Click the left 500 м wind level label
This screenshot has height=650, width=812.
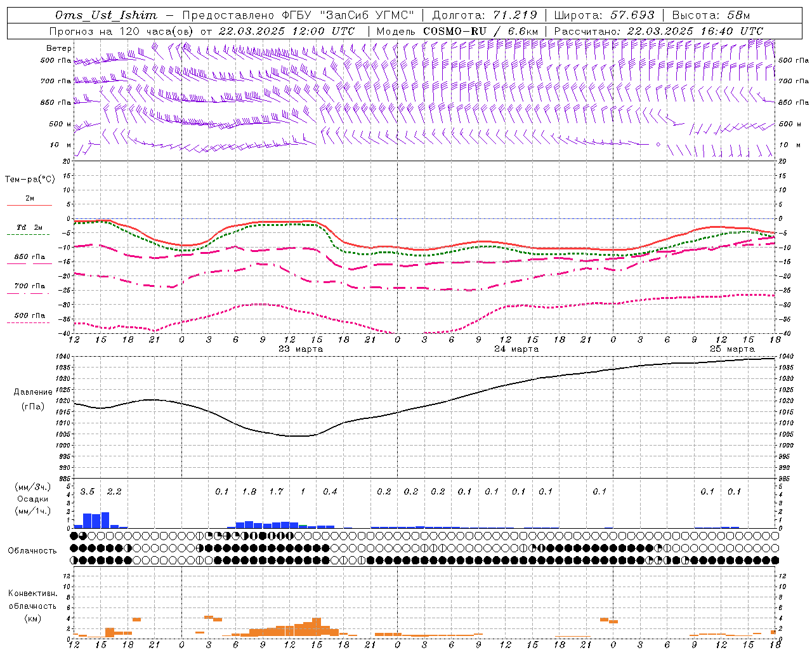pos(60,124)
